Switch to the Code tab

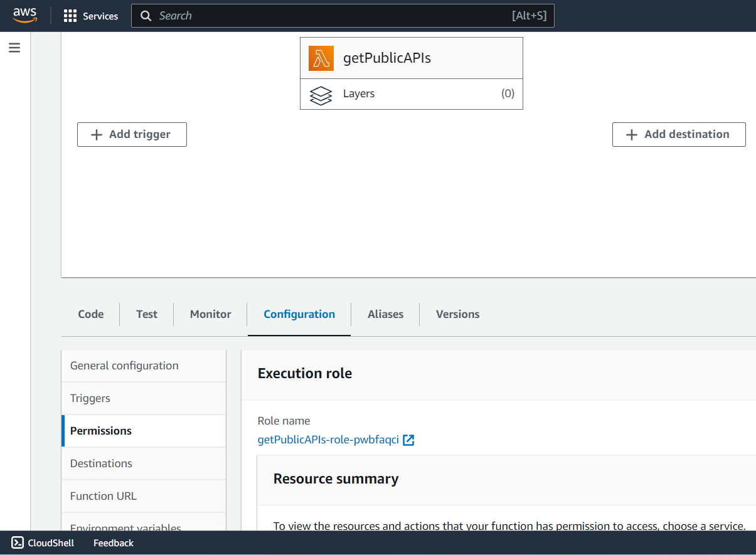point(91,314)
